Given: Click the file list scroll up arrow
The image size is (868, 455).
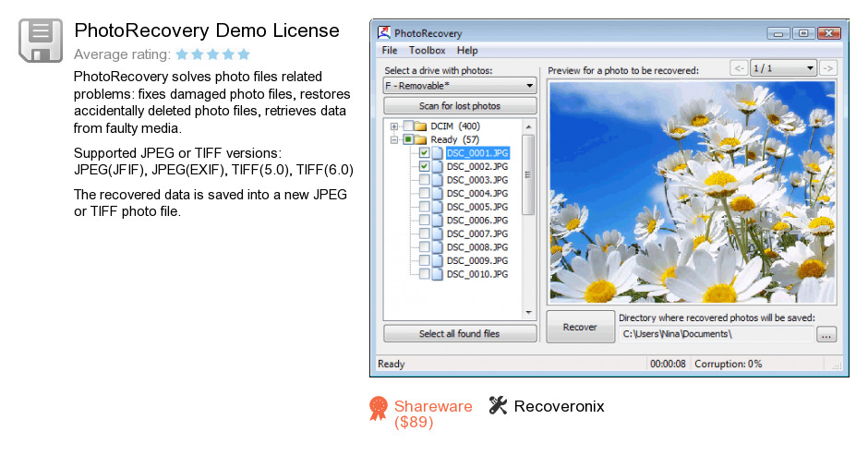Looking at the screenshot, I should (528, 126).
